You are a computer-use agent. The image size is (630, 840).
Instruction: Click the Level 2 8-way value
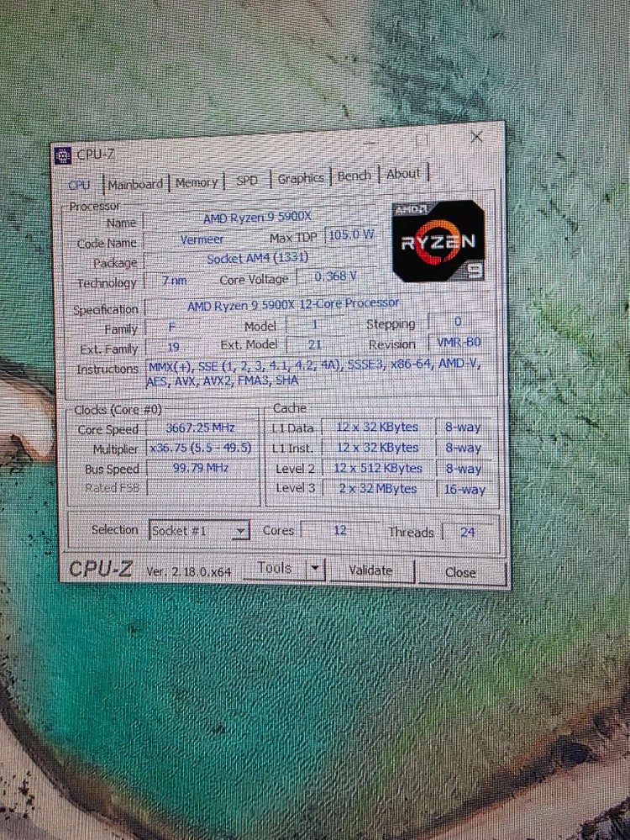click(464, 470)
